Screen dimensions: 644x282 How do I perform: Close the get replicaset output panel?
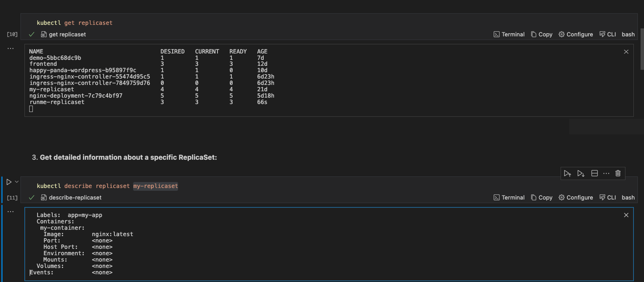[626, 52]
